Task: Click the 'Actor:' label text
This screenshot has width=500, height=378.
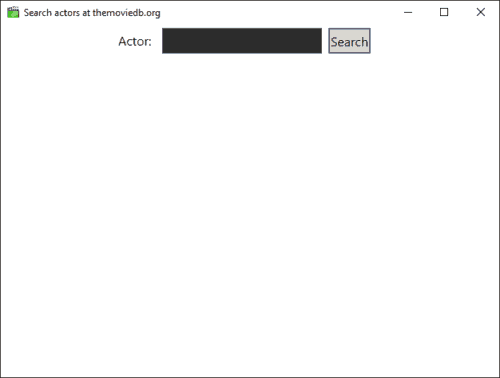Action: tap(135, 41)
